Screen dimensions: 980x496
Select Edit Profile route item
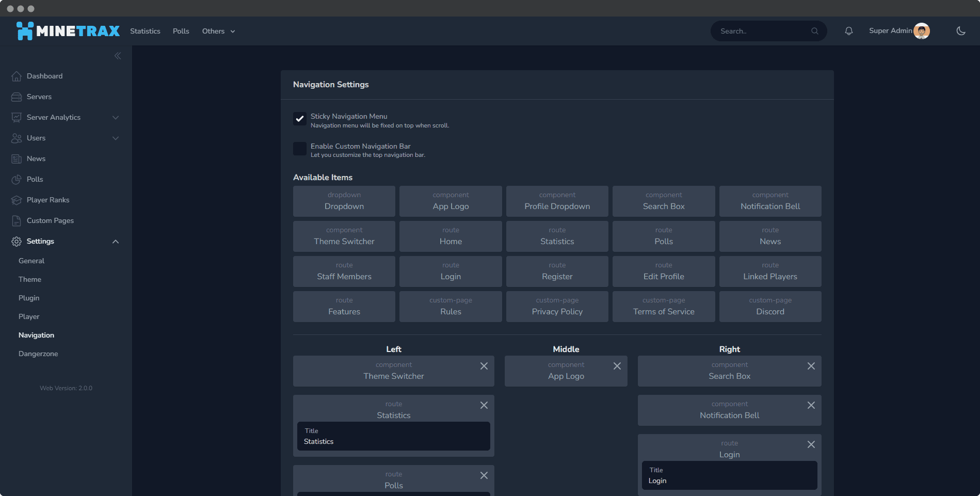[664, 271]
